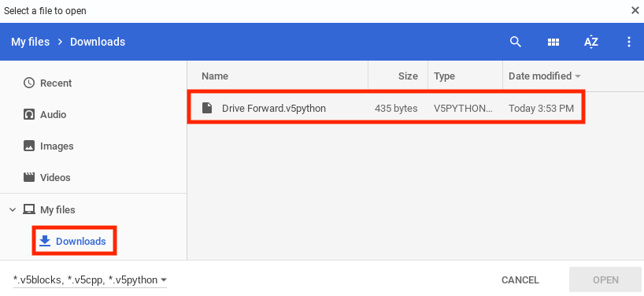Open the three-dot more options menu
Viewport: 644px width, 296px height.
(x=629, y=42)
